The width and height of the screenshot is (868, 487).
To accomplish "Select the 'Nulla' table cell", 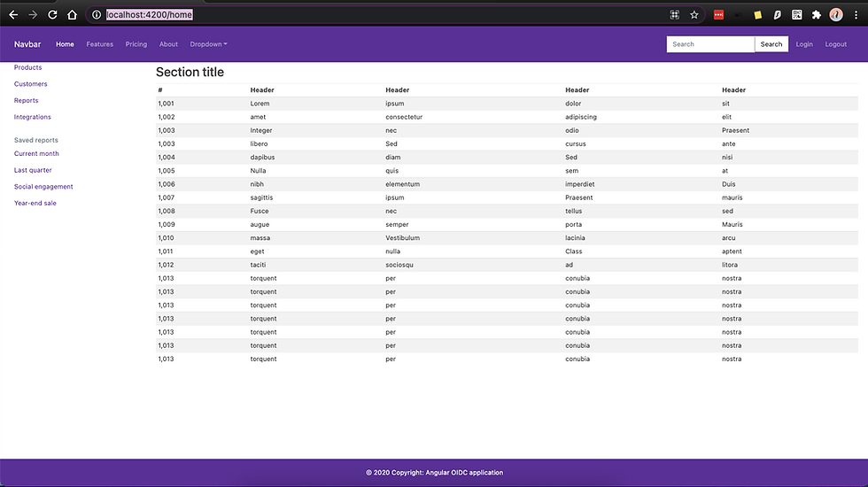I will coord(258,171).
